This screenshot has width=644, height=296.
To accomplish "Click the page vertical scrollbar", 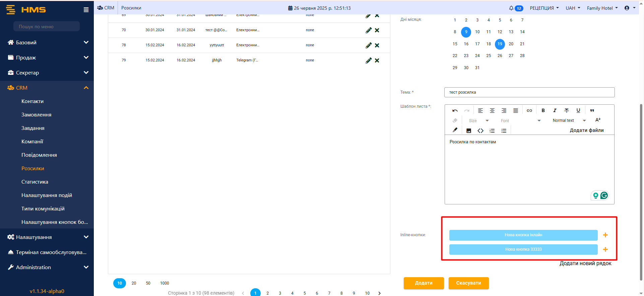I will [x=641, y=191].
